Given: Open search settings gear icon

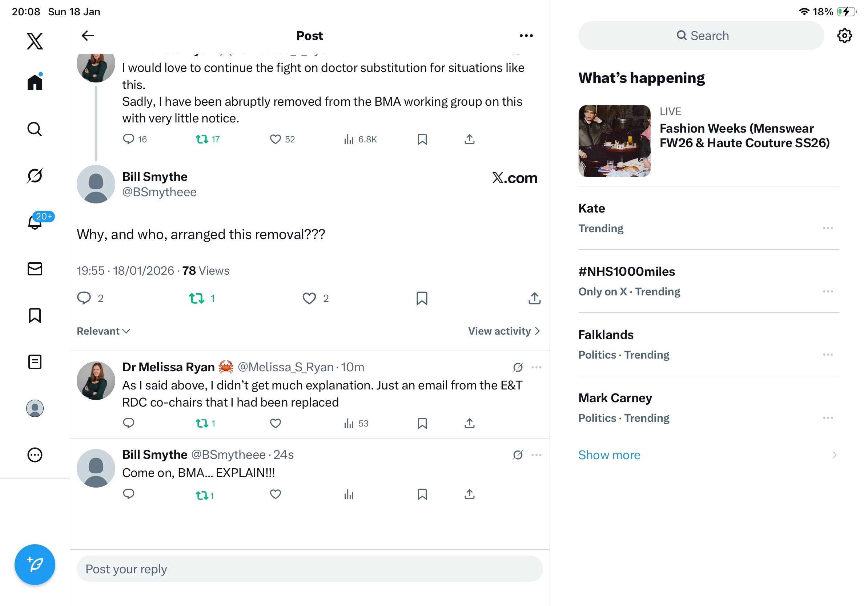Looking at the screenshot, I should [x=844, y=36].
